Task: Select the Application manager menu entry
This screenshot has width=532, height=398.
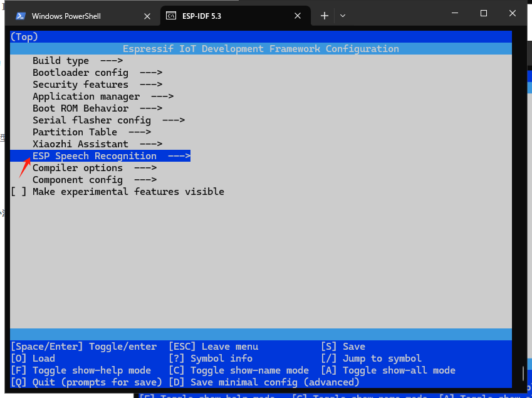Action: coord(86,97)
